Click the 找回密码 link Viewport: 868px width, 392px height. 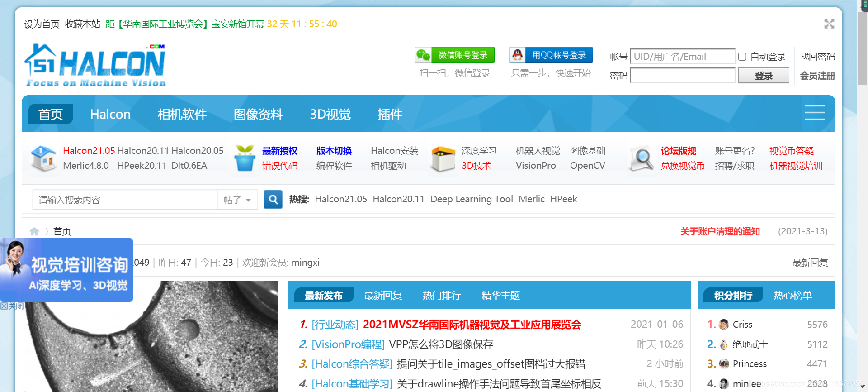(x=817, y=57)
